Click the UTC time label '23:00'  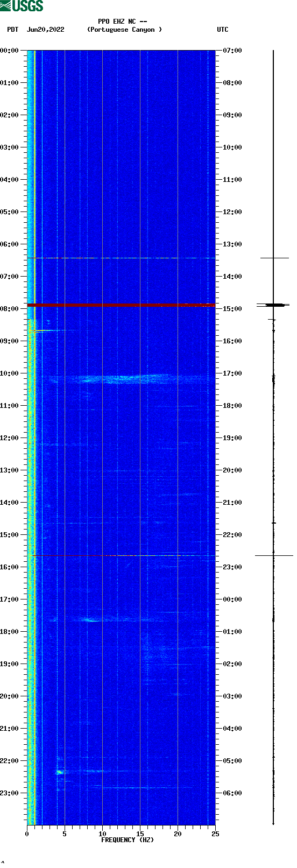(232, 567)
